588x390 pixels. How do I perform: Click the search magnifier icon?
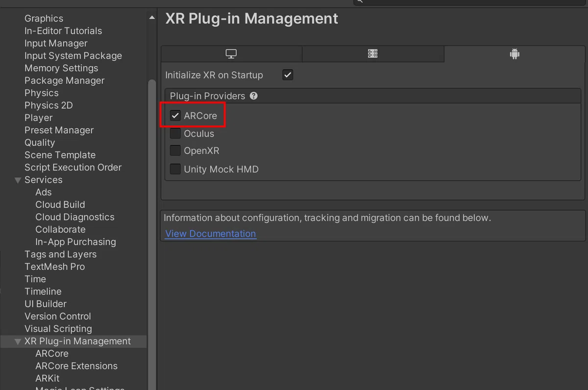[359, 1]
